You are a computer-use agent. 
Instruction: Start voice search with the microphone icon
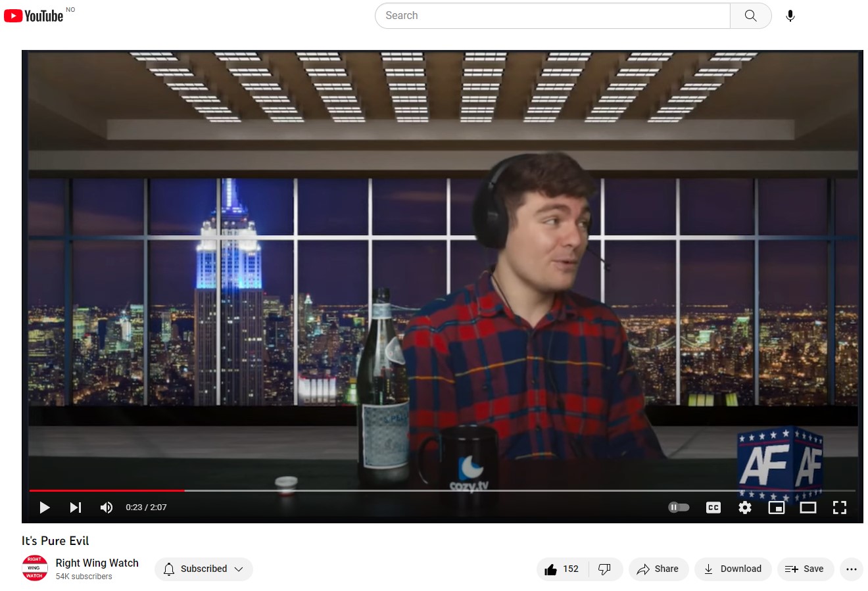click(790, 16)
